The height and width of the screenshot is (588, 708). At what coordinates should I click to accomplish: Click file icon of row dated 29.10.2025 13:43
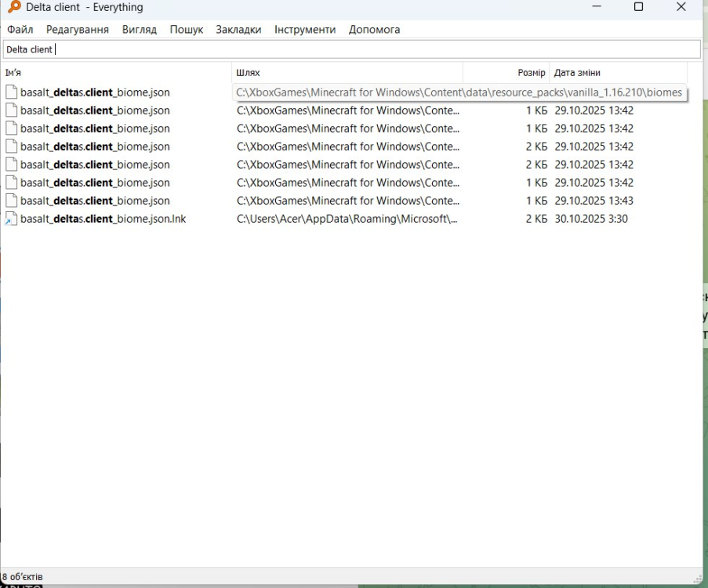(11, 201)
